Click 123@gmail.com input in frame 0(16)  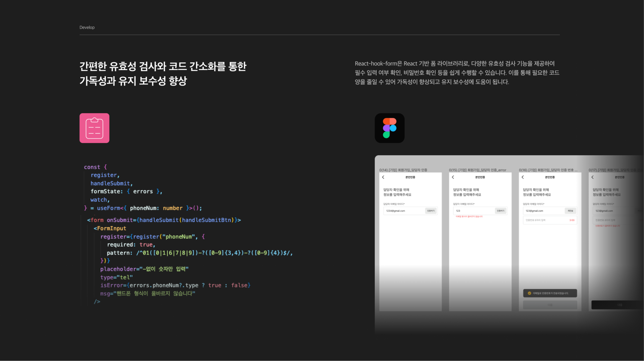click(550, 211)
